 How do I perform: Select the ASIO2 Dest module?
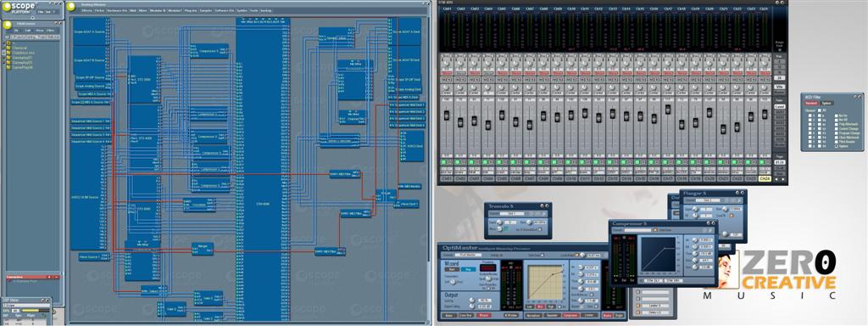click(412, 146)
